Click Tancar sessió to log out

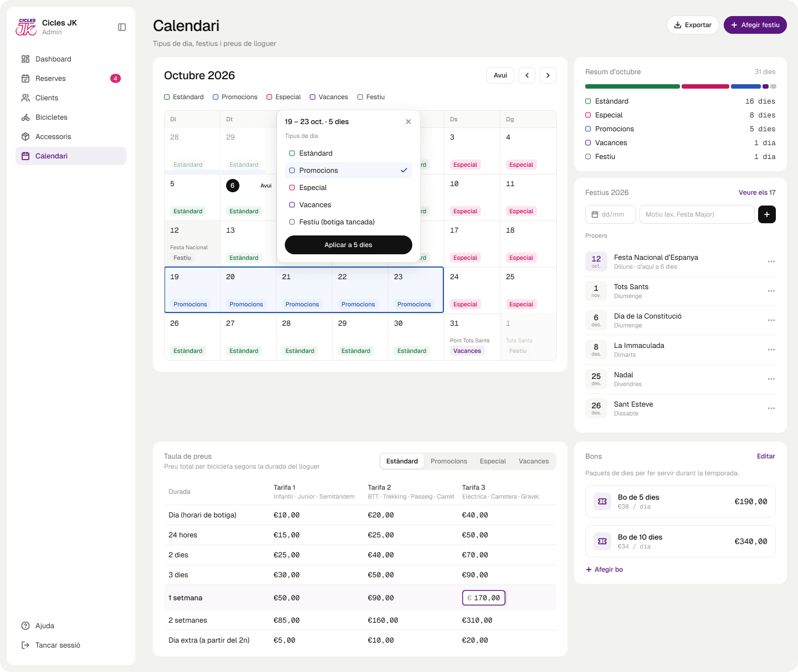click(71, 645)
